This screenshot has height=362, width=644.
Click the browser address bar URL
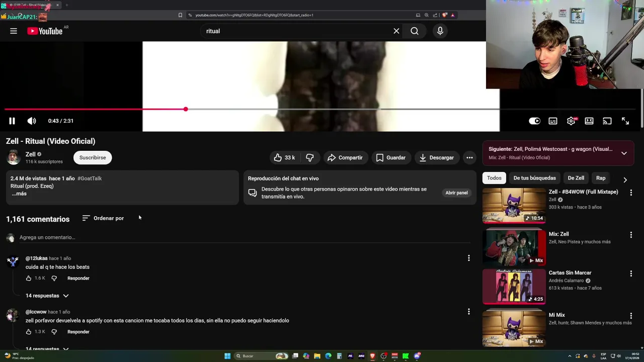(x=254, y=15)
